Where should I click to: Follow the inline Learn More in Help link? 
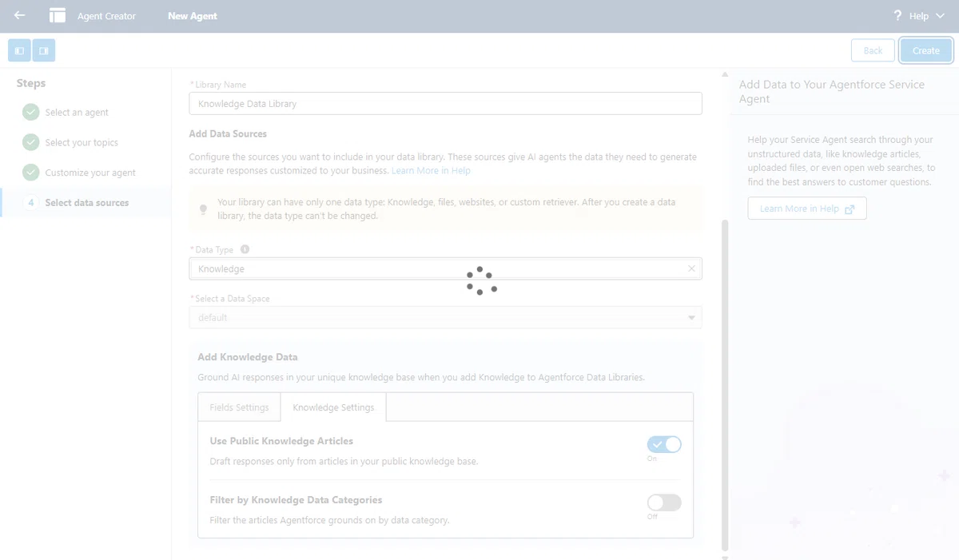click(x=431, y=170)
